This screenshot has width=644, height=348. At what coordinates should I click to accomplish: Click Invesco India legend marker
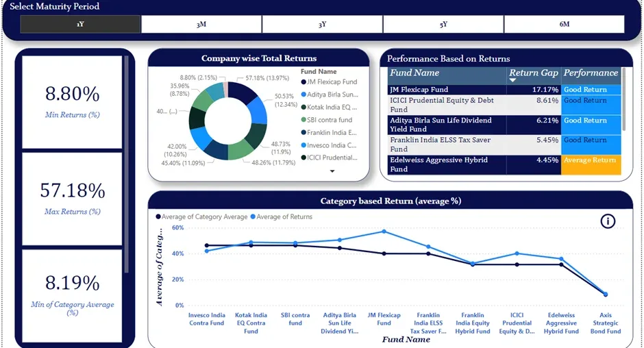point(303,145)
